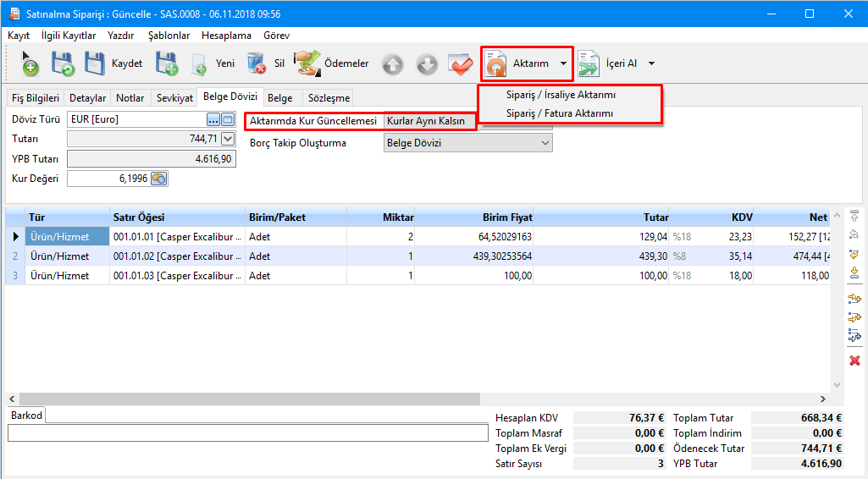
Task: Click blue add-row list icon
Action: [854, 334]
